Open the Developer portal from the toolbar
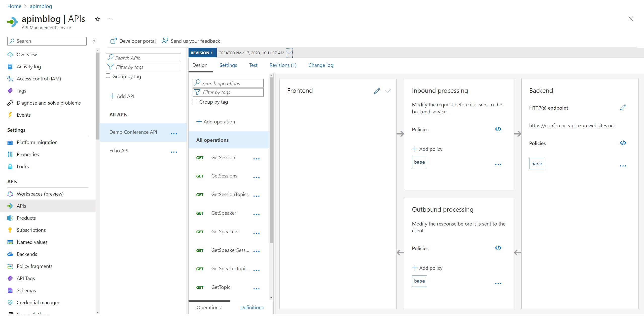The image size is (644, 316). pyautogui.click(x=133, y=41)
